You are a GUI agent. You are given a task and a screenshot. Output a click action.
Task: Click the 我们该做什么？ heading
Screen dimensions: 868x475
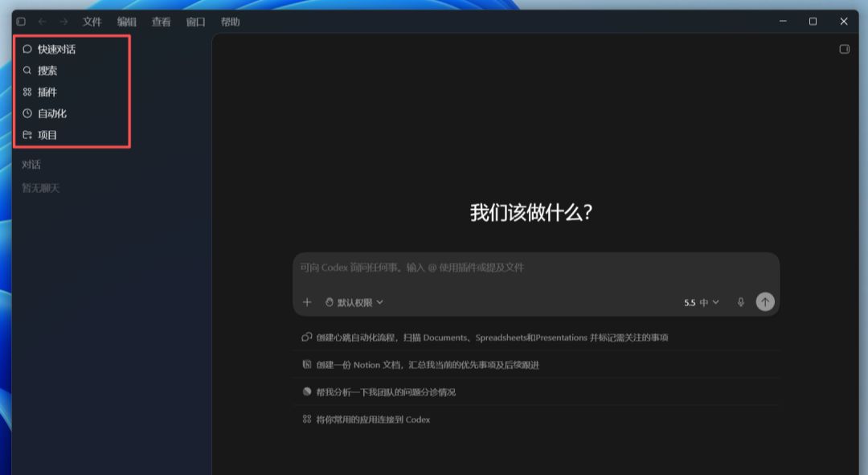point(531,213)
